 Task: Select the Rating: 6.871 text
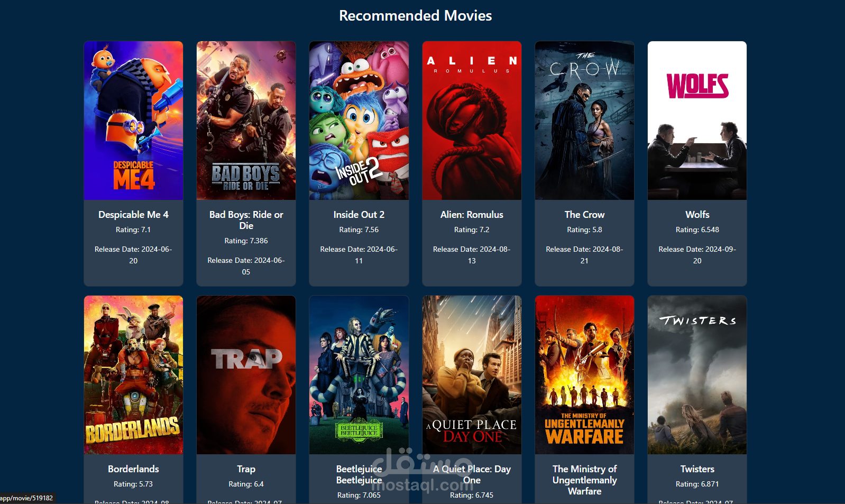pyautogui.click(x=697, y=484)
